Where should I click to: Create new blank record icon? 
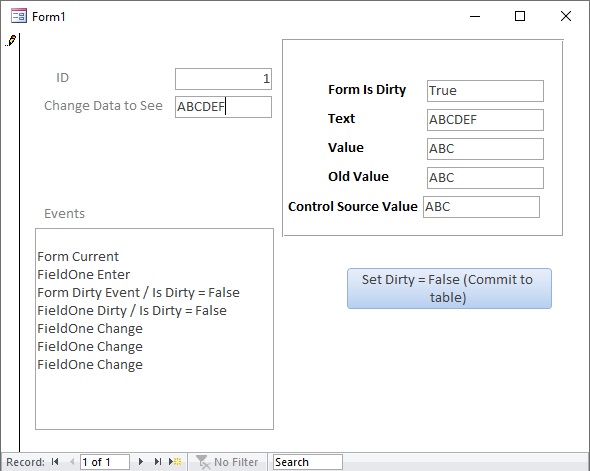click(175, 462)
